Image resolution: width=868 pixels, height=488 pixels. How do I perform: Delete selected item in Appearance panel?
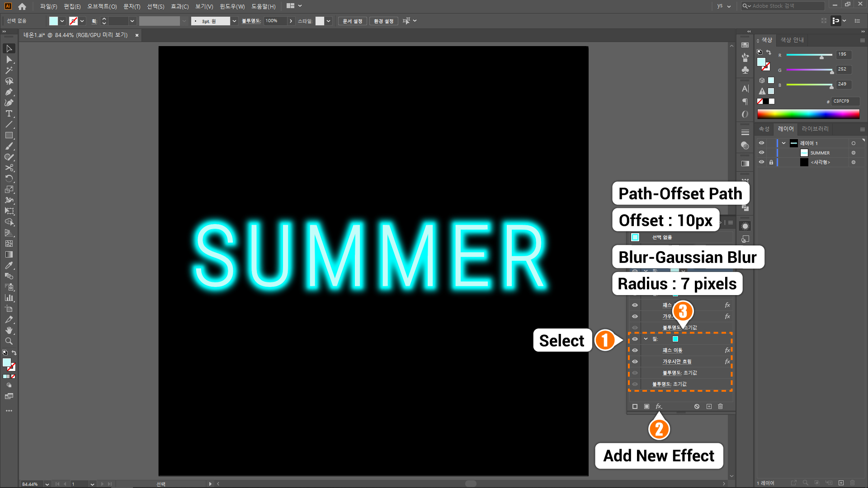pos(720,407)
